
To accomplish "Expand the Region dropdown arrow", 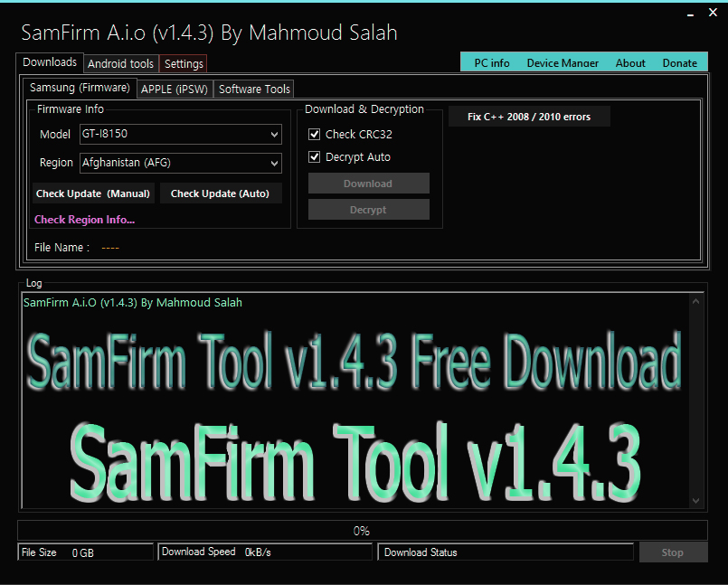I will click(274, 164).
